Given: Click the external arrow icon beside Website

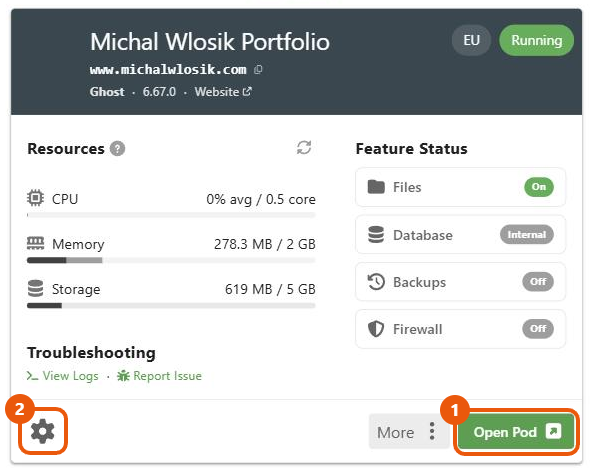Looking at the screenshot, I should 247,91.
